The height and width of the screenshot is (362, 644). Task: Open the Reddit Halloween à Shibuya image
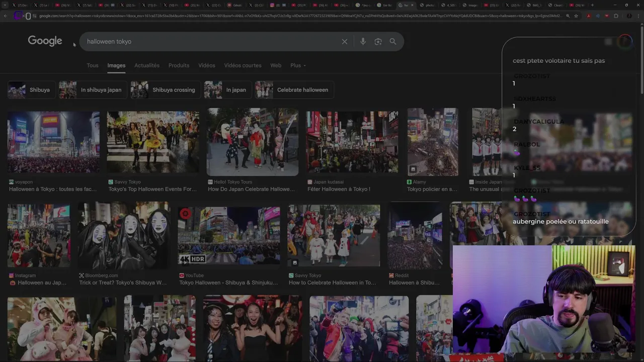coord(415,235)
